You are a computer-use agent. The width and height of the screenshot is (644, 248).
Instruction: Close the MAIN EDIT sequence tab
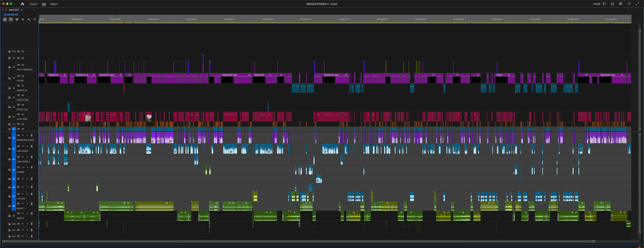3,10
